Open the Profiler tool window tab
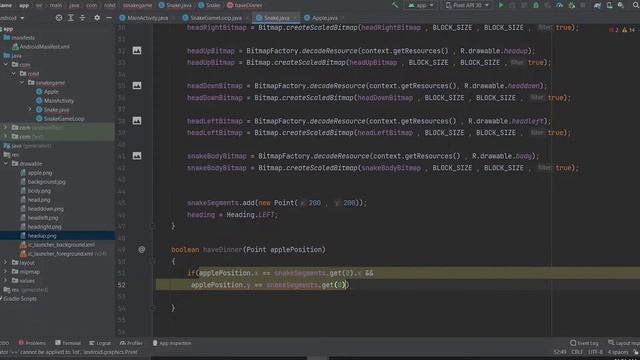The height and width of the screenshot is (360, 640). [x=131, y=343]
